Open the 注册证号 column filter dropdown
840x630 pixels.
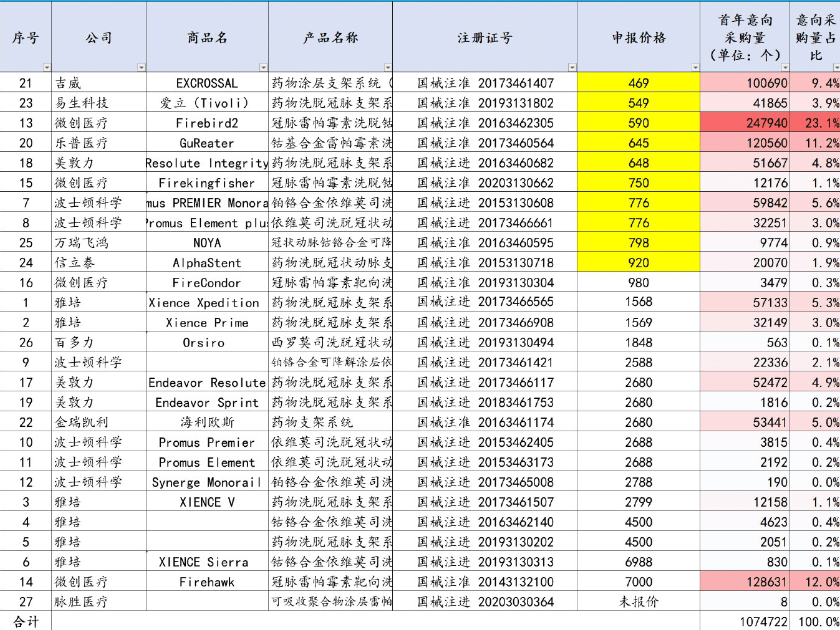[572, 67]
